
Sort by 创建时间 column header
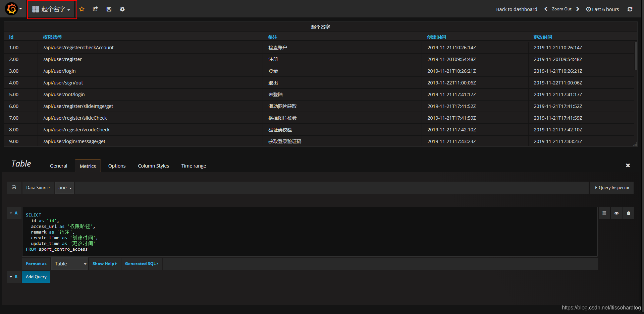point(436,37)
